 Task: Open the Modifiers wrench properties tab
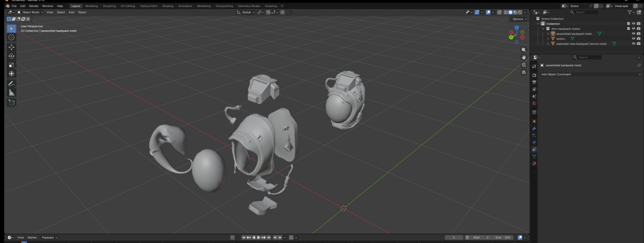[534, 128]
